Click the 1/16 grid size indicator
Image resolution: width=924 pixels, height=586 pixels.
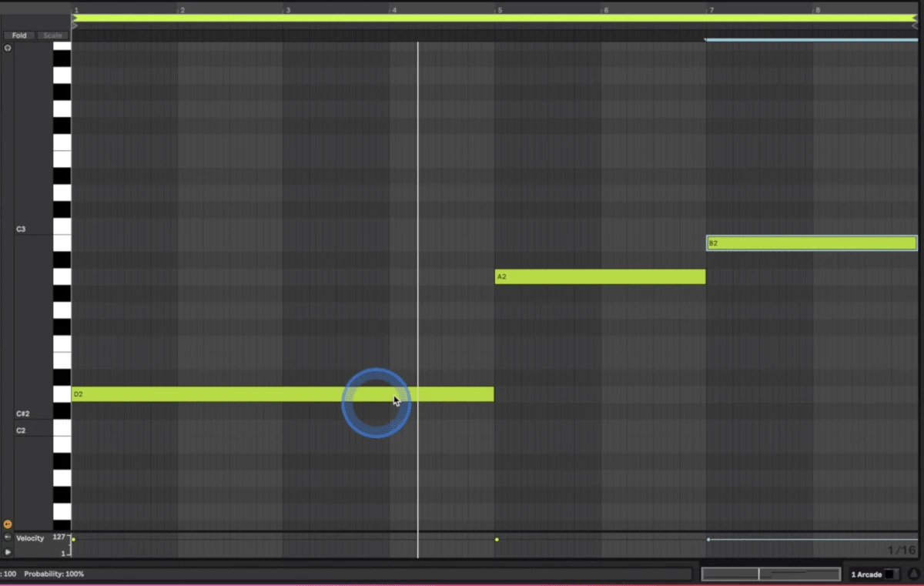[x=902, y=550]
